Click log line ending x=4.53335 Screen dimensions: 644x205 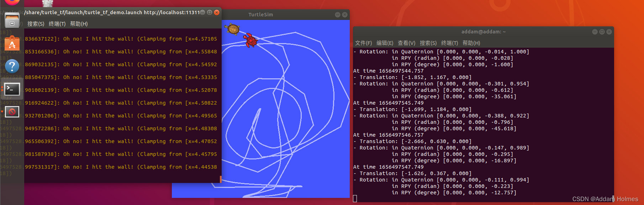click(x=121, y=77)
